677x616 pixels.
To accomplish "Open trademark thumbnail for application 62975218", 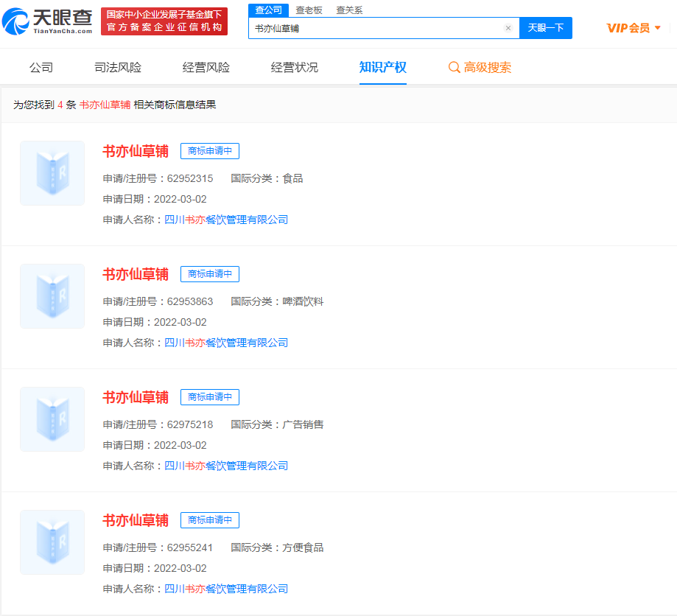I will (52, 419).
